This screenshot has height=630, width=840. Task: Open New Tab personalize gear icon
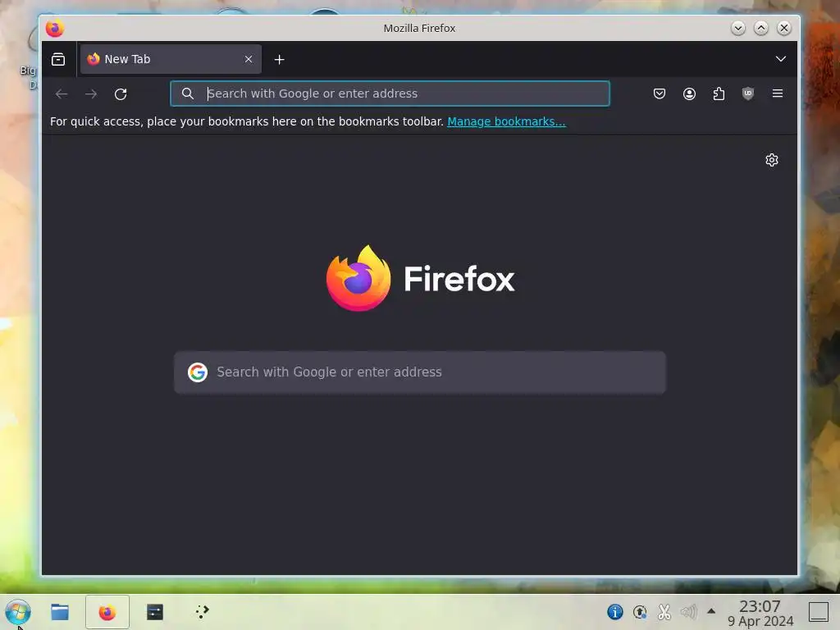tap(771, 160)
